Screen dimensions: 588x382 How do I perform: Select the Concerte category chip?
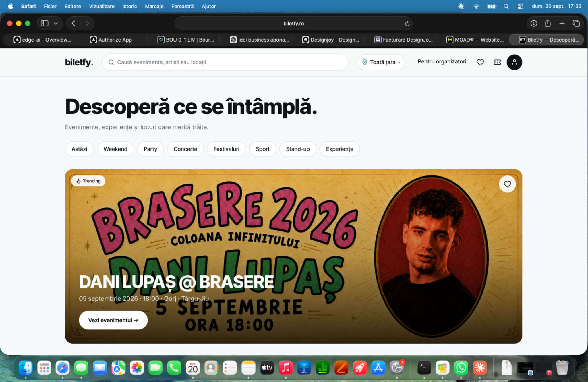(185, 149)
